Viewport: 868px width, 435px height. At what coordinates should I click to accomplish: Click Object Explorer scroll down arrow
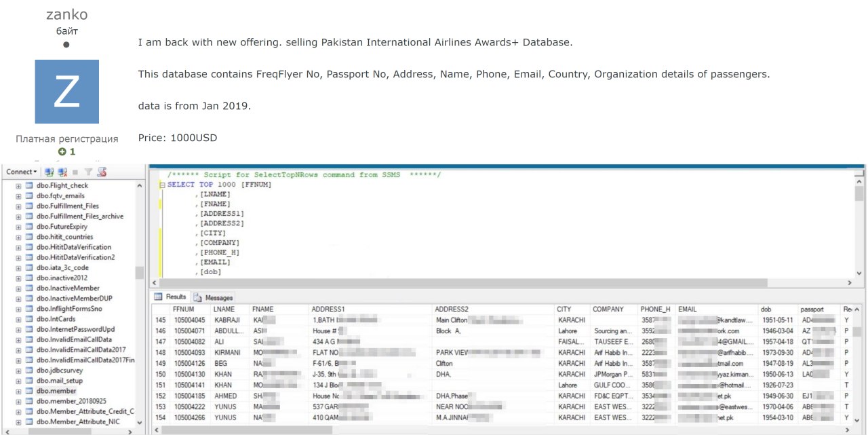point(140,422)
